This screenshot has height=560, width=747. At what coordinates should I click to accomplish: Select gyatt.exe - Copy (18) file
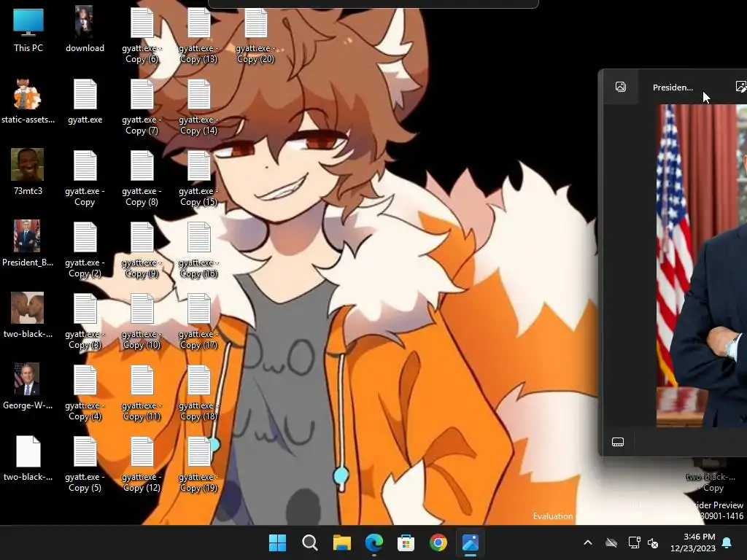coord(198,393)
